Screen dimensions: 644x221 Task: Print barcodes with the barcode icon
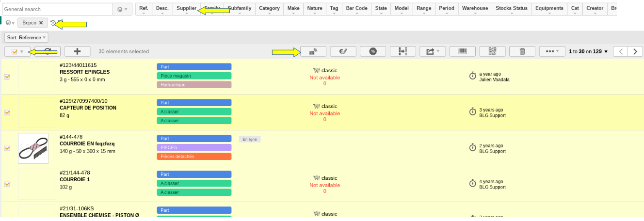(463, 51)
